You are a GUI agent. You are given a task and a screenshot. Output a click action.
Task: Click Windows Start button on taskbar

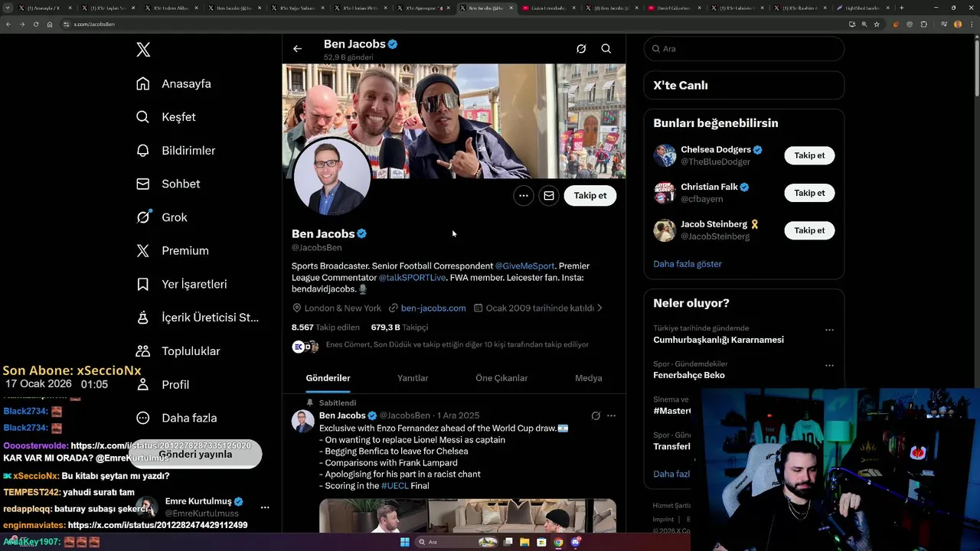tap(405, 542)
